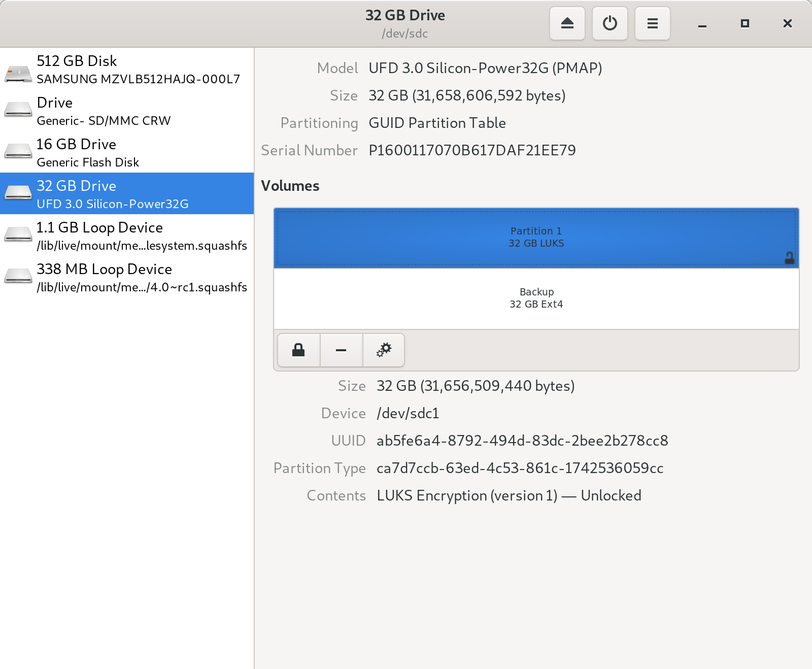Select Partition 1 32 GB LUKS volume

pos(536,237)
